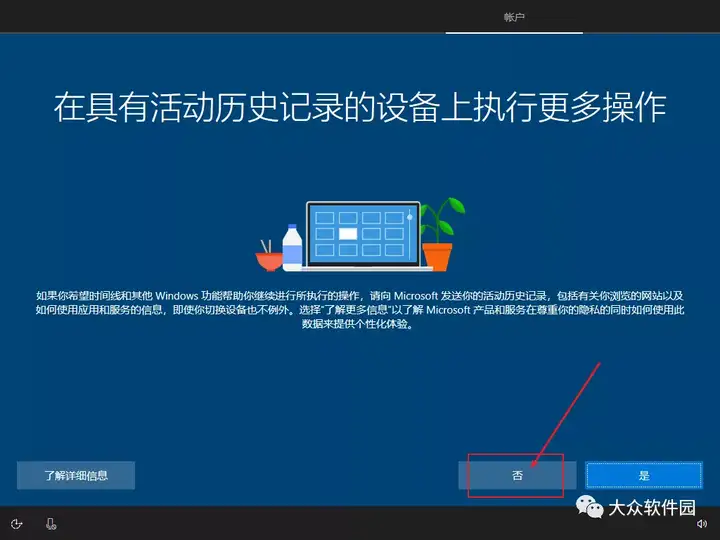The image size is (720, 540).
Task: Click the paragraph mentioning Windows and Microsoft
Action: [360, 309]
